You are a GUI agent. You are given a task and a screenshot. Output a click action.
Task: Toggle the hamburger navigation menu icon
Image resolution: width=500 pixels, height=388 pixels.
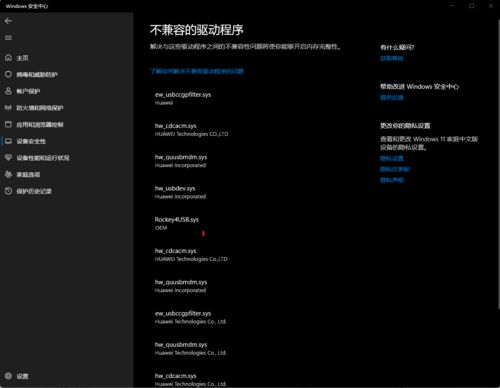pos(8,37)
